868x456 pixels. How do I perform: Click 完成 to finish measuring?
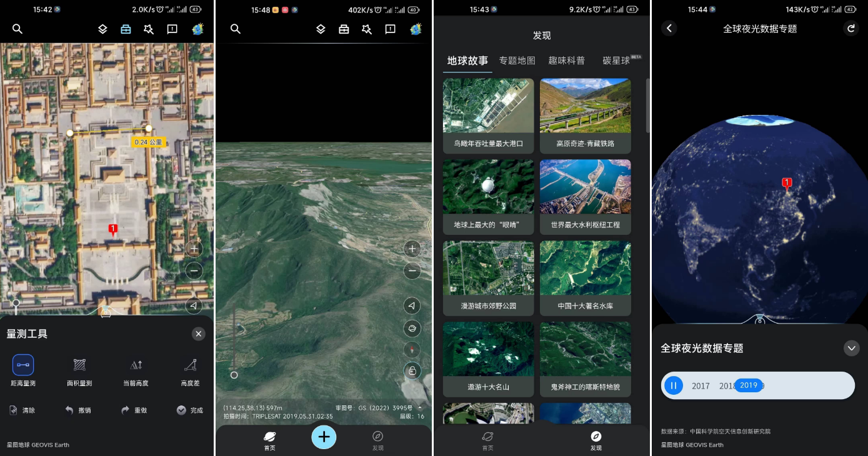click(x=190, y=410)
